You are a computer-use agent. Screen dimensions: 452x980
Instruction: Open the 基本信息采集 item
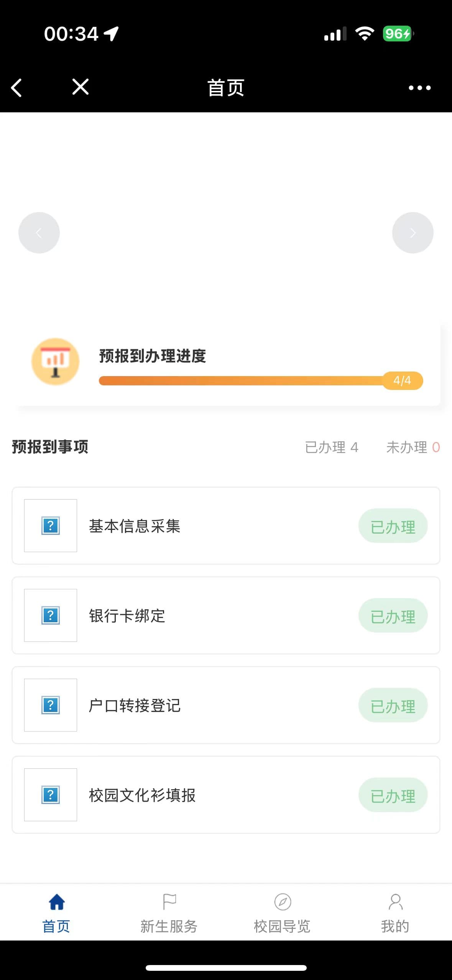[135, 526]
